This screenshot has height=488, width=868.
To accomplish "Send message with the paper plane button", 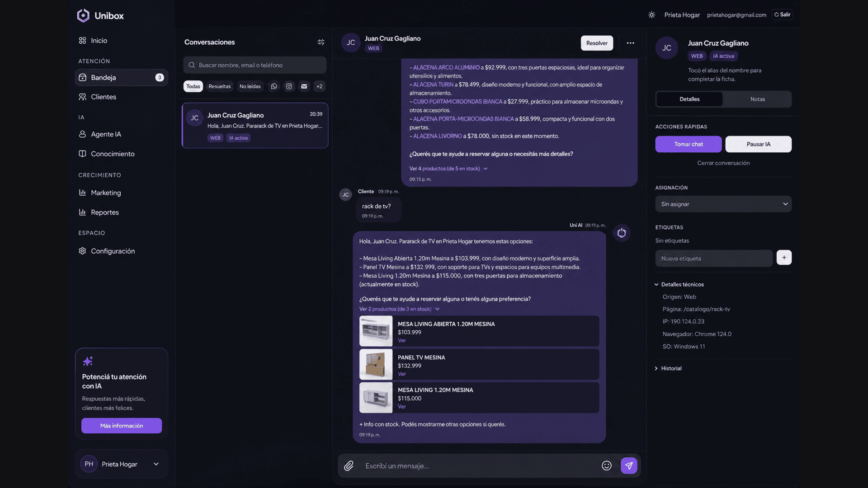I will tap(629, 465).
